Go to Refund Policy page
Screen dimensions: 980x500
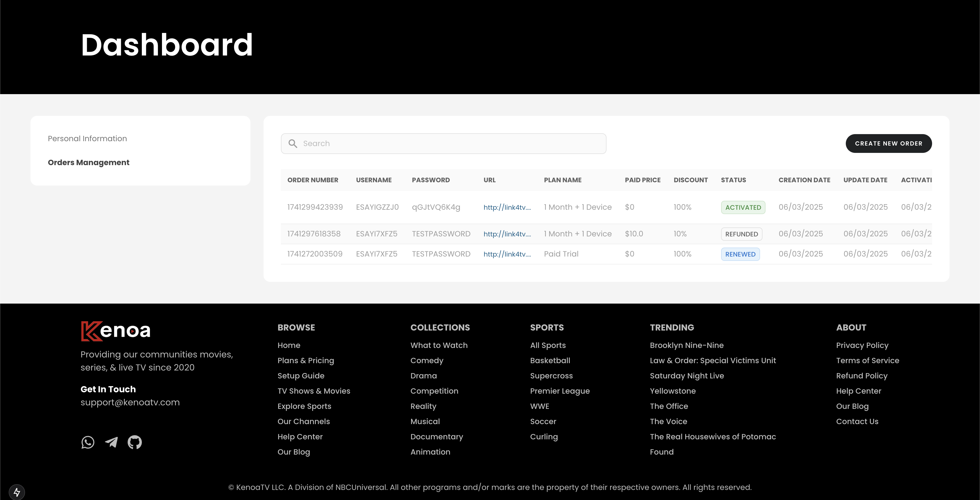[x=861, y=376]
